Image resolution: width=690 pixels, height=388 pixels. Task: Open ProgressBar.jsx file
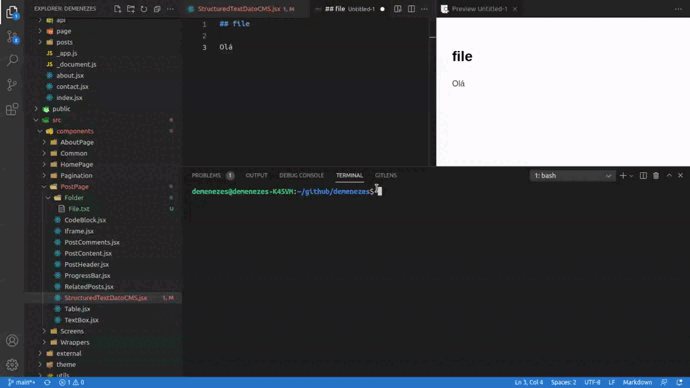(87, 275)
